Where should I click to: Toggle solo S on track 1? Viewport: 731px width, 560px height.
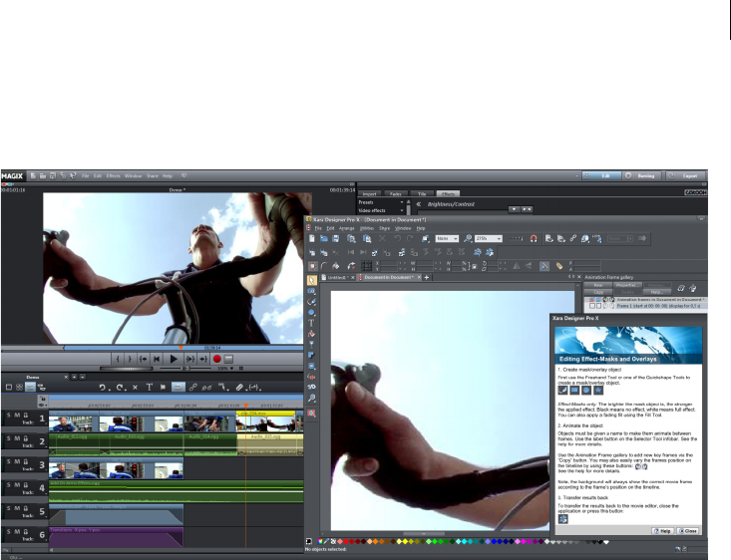tap(8, 415)
